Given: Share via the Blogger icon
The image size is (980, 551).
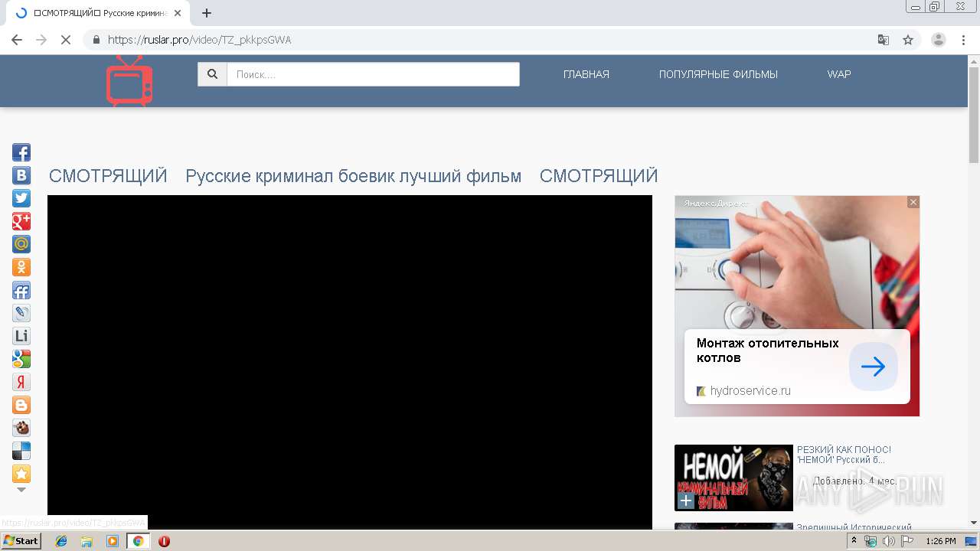Looking at the screenshot, I should coord(21,405).
